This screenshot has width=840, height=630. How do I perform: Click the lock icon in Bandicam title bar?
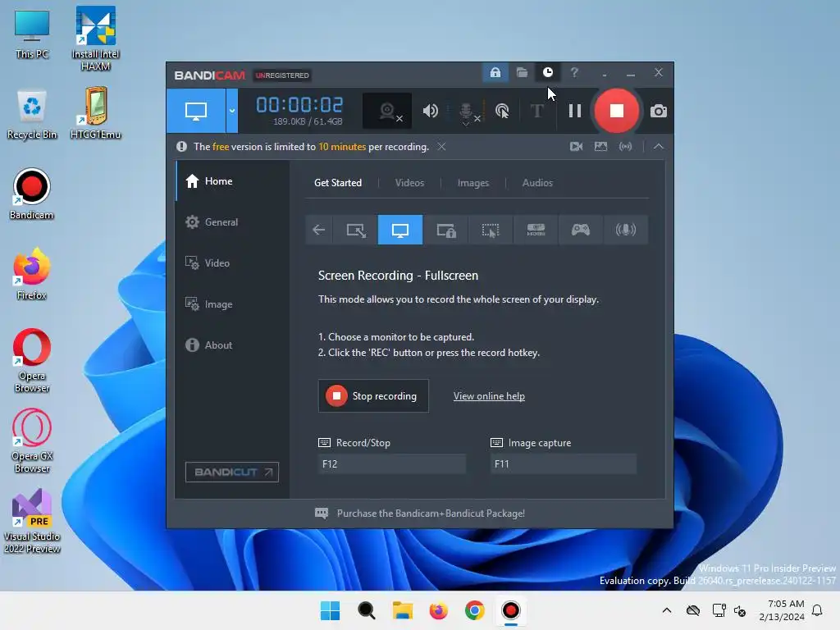(x=495, y=72)
